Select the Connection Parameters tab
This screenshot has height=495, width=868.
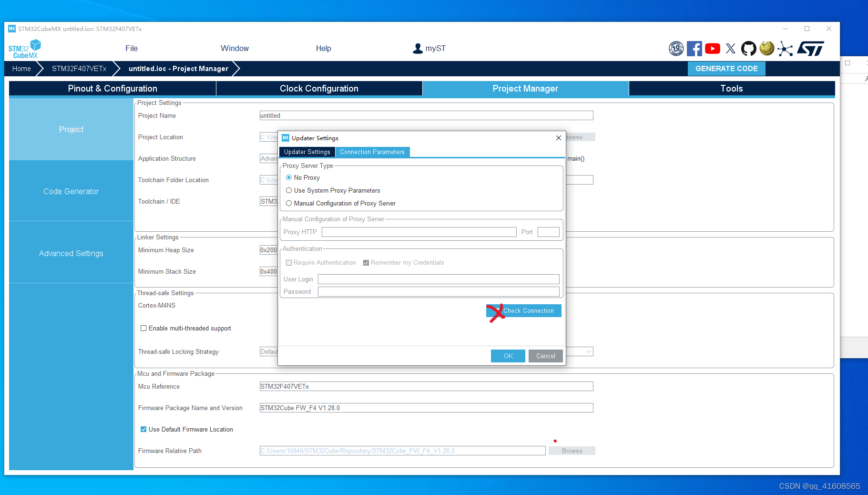pyautogui.click(x=372, y=152)
